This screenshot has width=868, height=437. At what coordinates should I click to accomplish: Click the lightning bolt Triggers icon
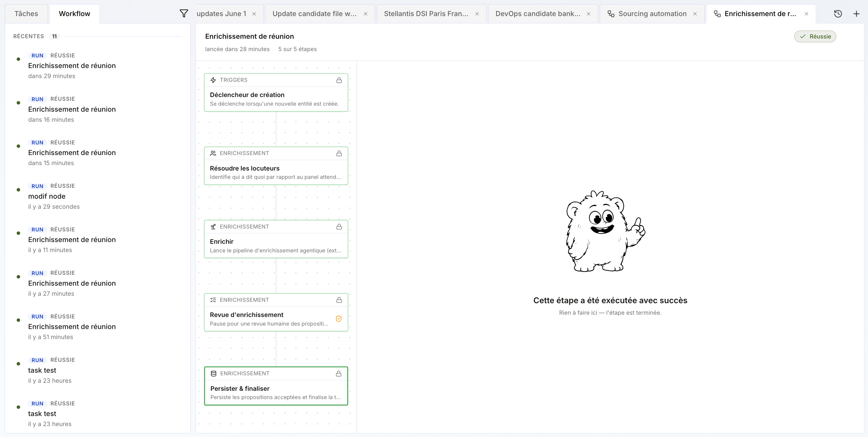pyautogui.click(x=213, y=80)
